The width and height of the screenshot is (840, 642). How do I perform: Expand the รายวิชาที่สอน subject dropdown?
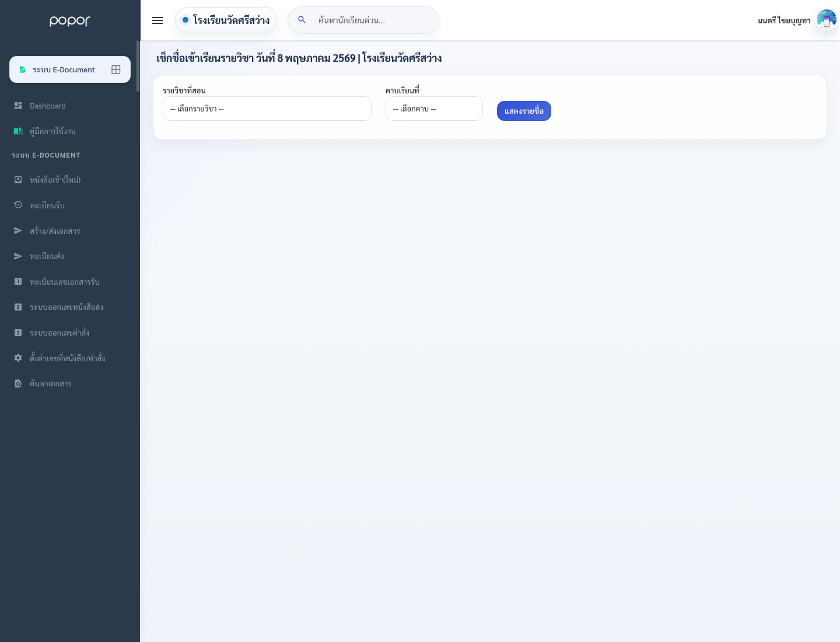tap(267, 109)
